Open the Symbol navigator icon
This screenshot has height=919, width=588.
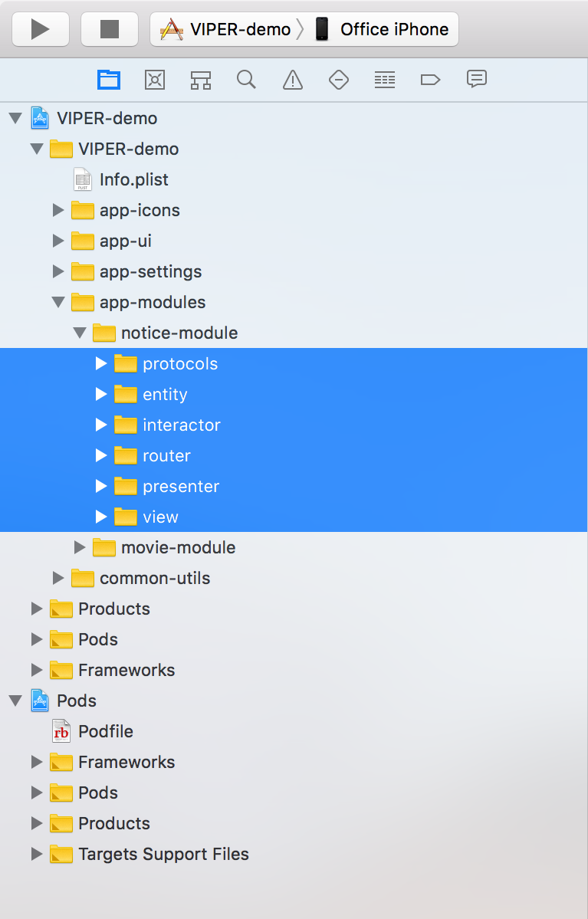200,79
